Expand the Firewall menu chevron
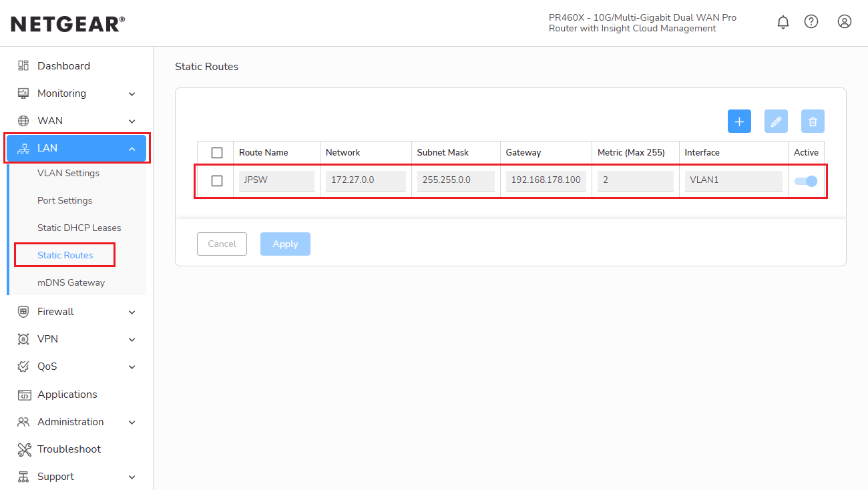The height and width of the screenshot is (490, 868). point(132,312)
